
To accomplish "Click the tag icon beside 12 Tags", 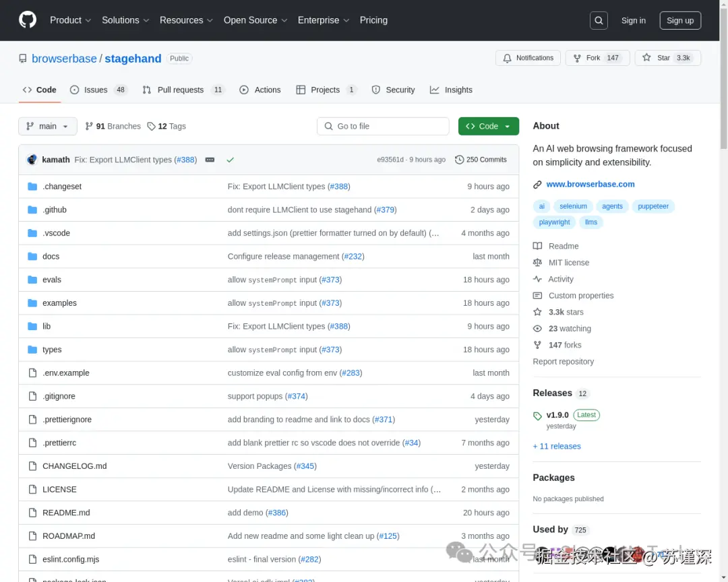I will click(x=151, y=126).
